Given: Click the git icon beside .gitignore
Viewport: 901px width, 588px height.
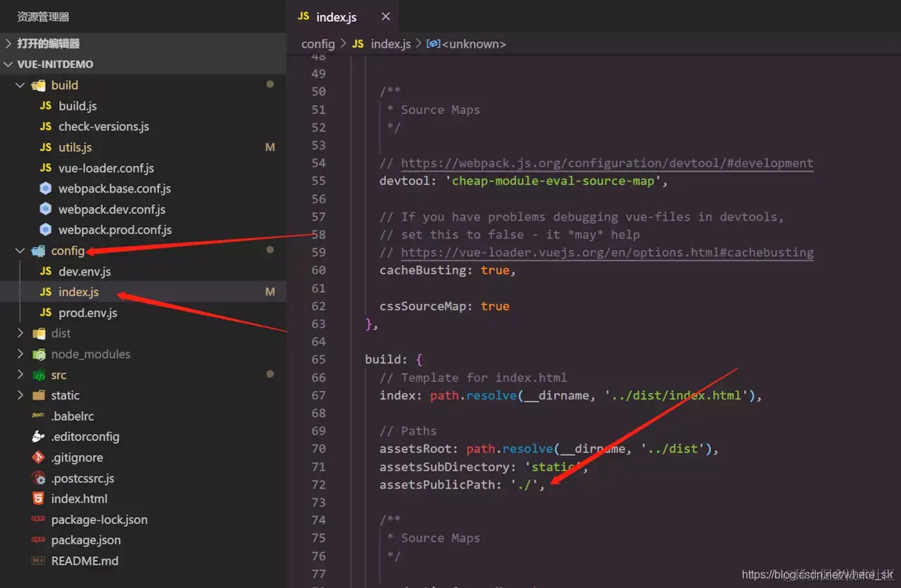Looking at the screenshot, I should pos(39,457).
